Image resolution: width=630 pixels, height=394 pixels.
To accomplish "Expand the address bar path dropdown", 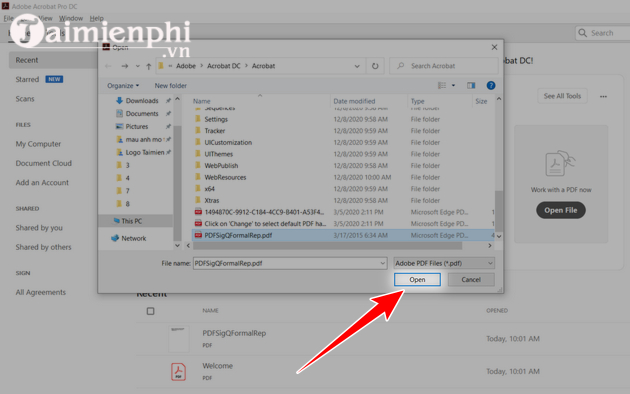I will click(x=357, y=66).
